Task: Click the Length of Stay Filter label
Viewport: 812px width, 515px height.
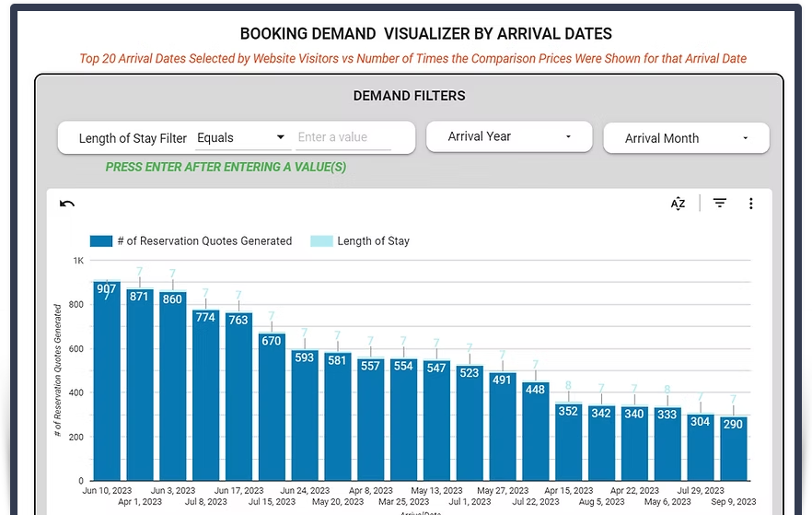Action: click(133, 138)
